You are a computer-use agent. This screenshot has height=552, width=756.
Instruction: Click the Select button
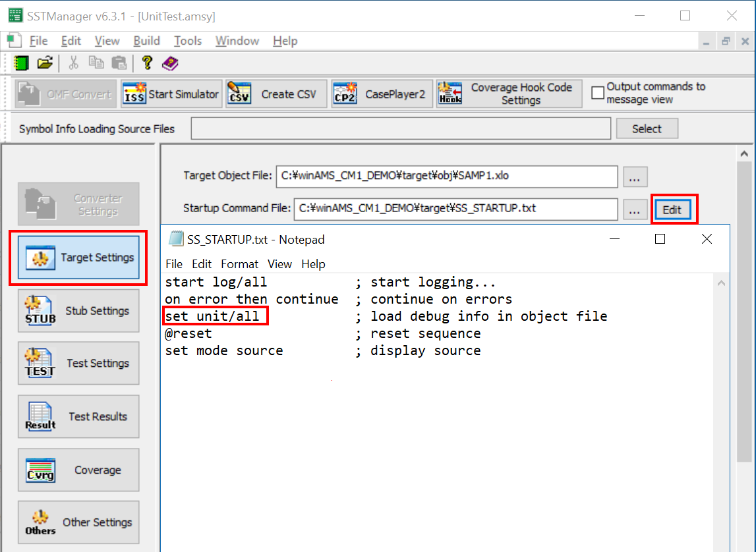(x=647, y=128)
